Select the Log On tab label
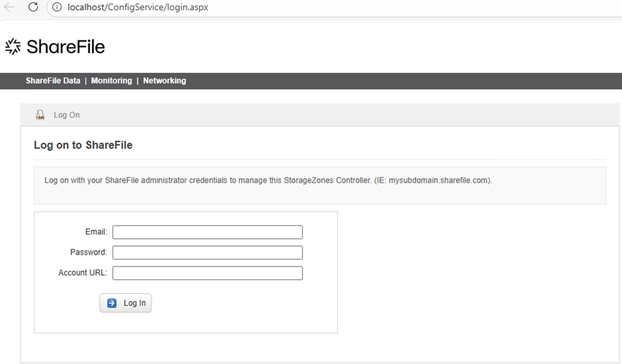The image size is (622, 364). (67, 115)
